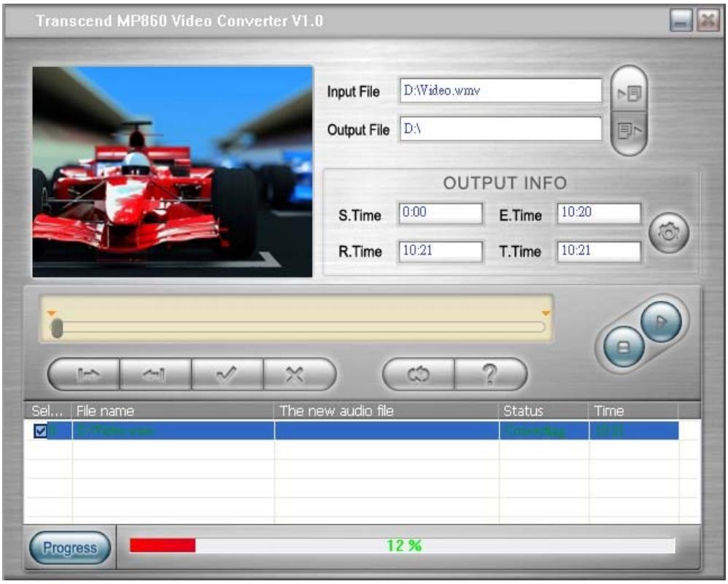
Task: Click the Status column header
Action: point(544,411)
